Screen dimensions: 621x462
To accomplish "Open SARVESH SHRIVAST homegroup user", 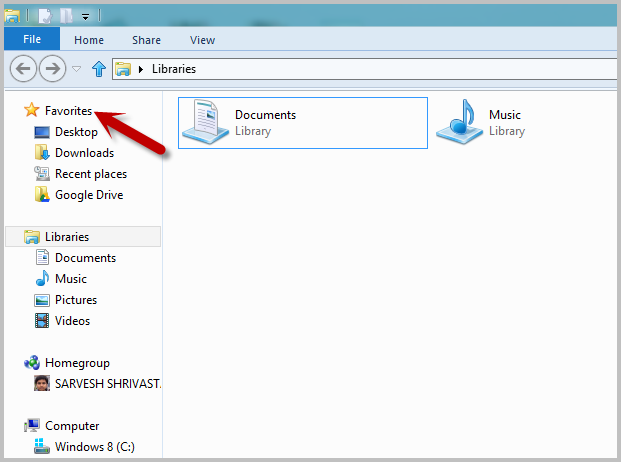I will click(108, 384).
